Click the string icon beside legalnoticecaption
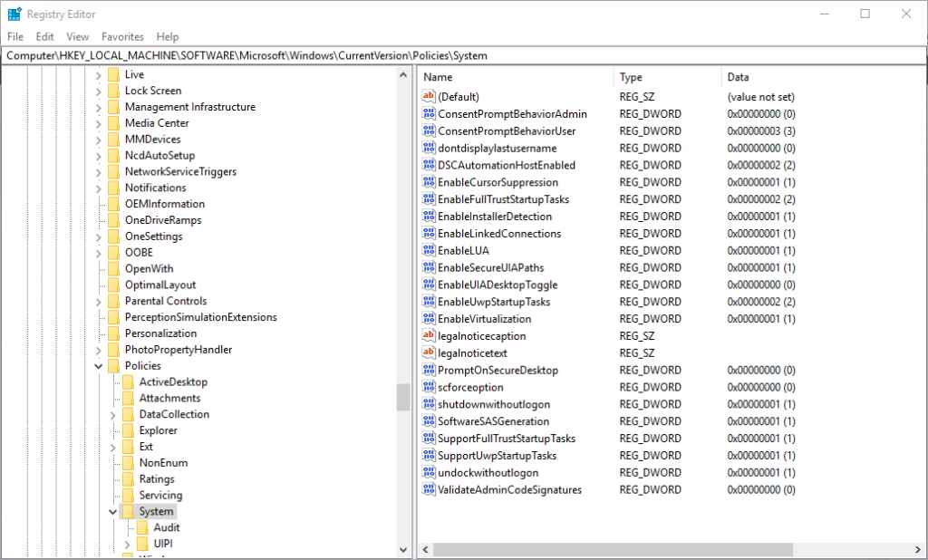928x560 pixels. coord(429,336)
